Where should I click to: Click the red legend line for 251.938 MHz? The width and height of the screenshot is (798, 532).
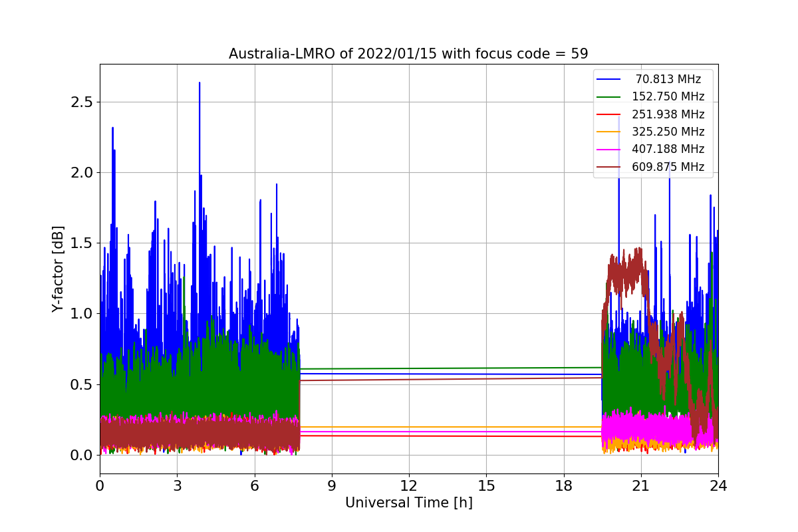pyautogui.click(x=608, y=114)
